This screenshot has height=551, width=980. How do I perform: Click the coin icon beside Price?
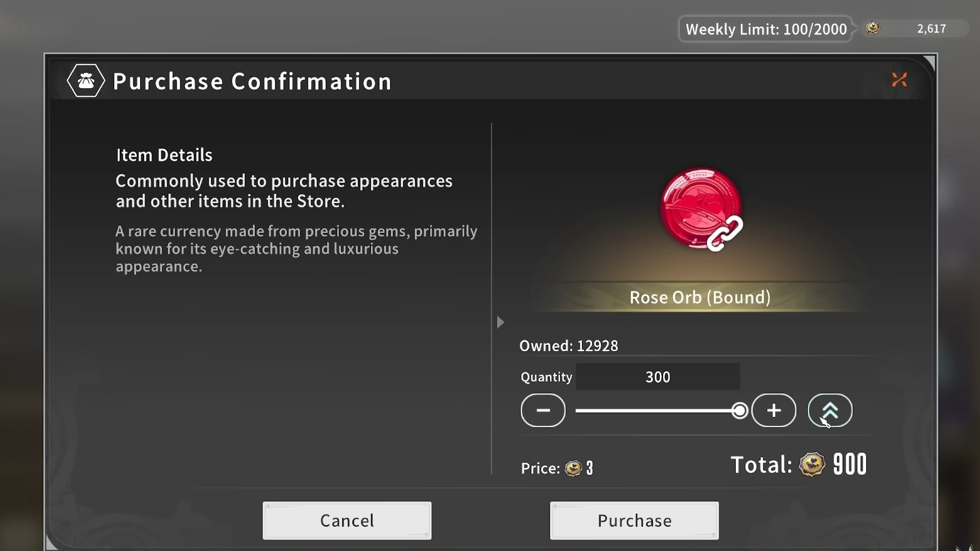573,468
